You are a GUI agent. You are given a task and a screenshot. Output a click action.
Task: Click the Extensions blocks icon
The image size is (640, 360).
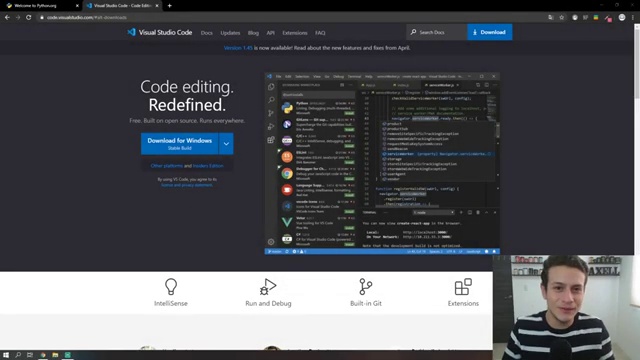pos(463,287)
